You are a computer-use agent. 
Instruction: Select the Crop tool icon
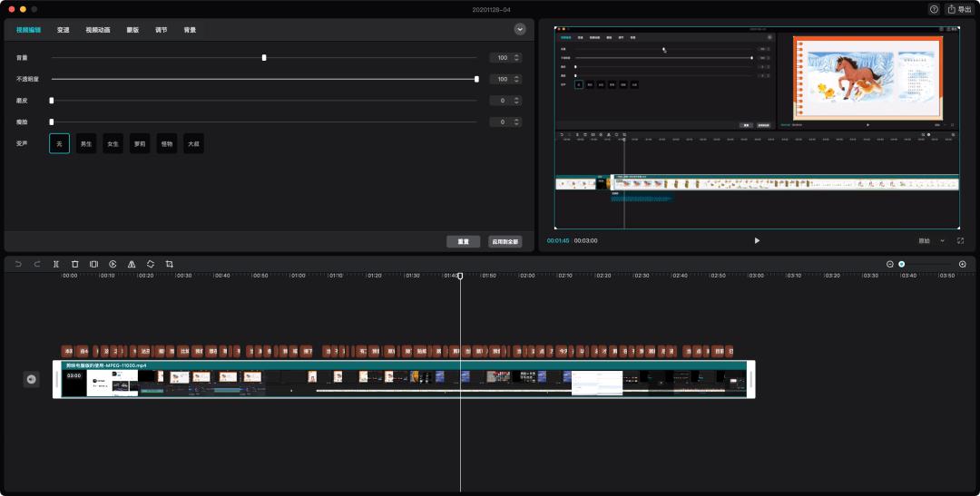pyautogui.click(x=170, y=264)
